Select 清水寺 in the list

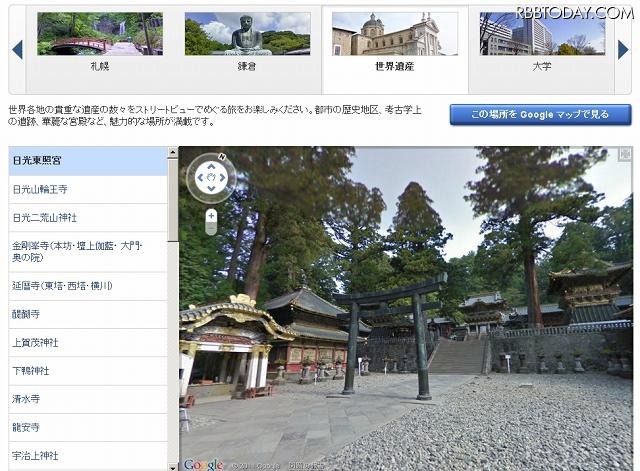point(88,399)
